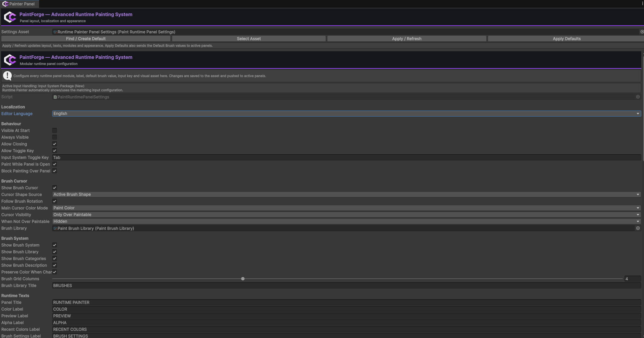Click the Apply / Refresh button
Image resolution: width=644 pixels, height=338 pixels.
tap(407, 39)
